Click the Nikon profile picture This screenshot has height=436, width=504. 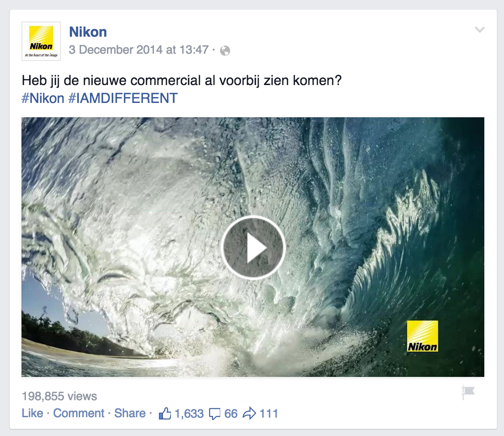point(41,41)
